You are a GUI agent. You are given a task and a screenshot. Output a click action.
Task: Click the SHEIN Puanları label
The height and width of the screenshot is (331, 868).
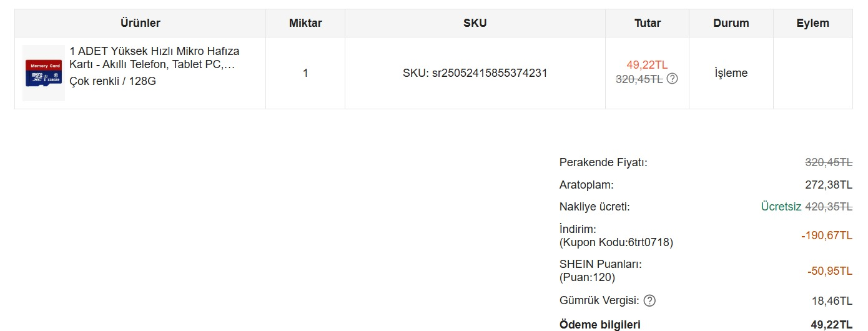tap(601, 264)
